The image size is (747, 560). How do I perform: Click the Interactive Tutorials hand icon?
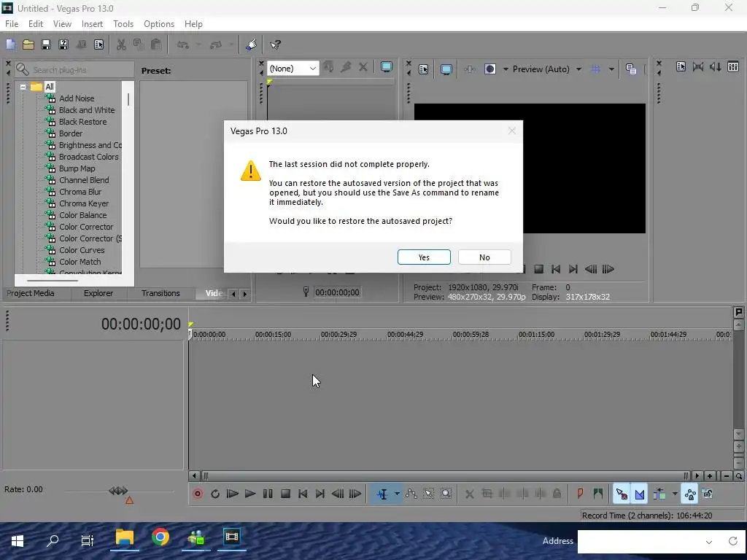pos(252,44)
